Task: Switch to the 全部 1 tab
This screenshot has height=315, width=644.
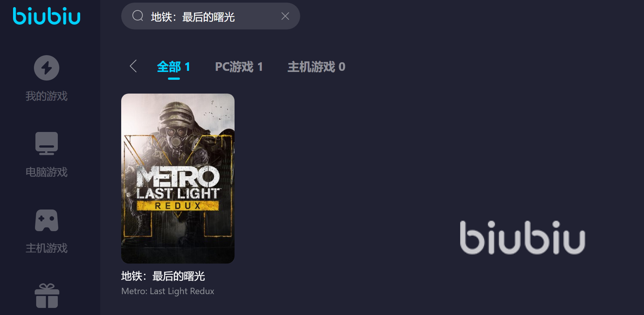Action: [174, 67]
